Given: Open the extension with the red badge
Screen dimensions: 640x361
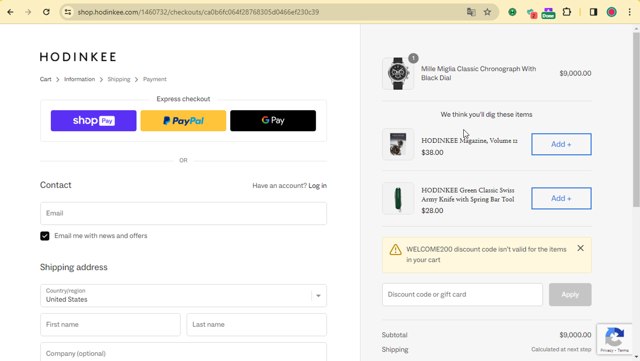Looking at the screenshot, I should [531, 13].
